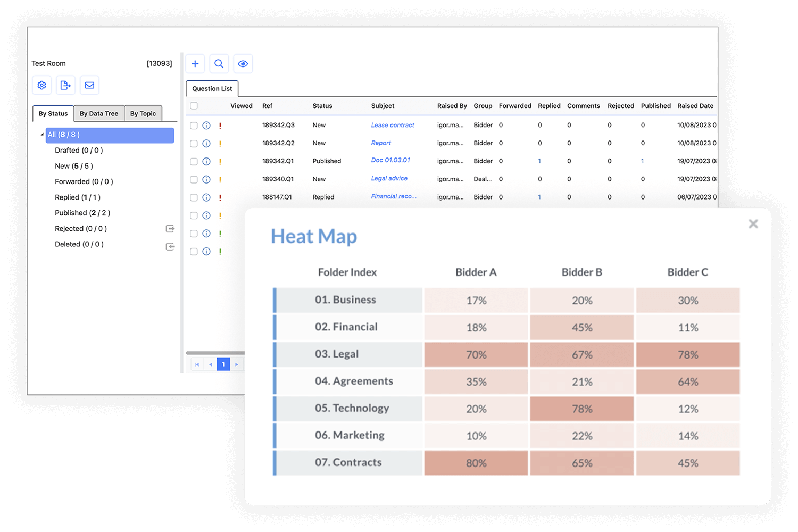
Task: Collapse the All (8 / 8) tree node
Action: tap(43, 135)
